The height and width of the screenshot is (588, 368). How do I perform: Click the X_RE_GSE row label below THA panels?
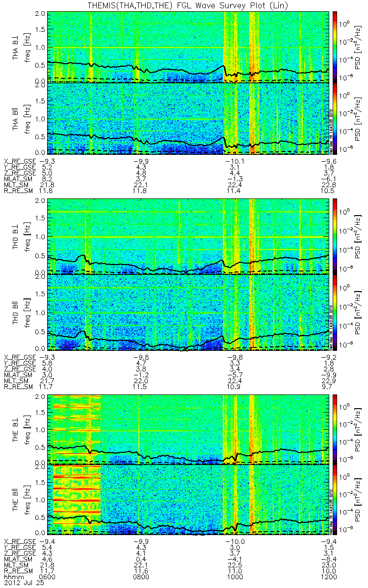pyautogui.click(x=20, y=161)
